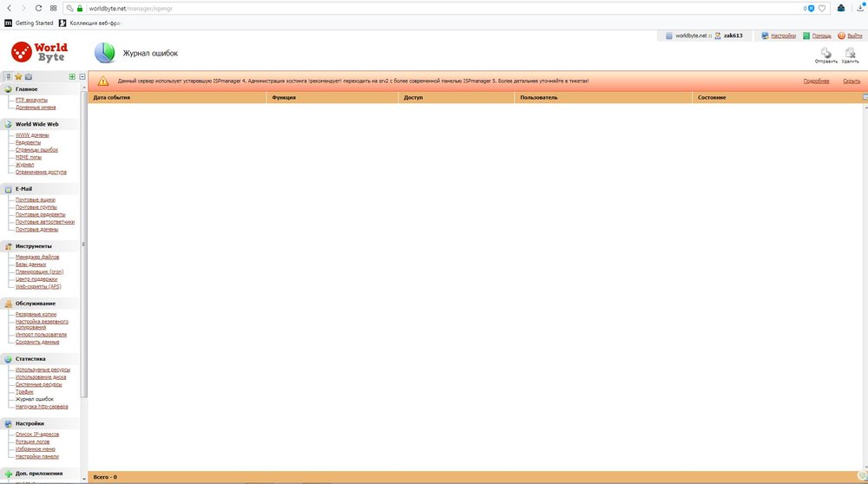
Task: Click the heart bookmark icon in address bar
Action: [x=821, y=8]
